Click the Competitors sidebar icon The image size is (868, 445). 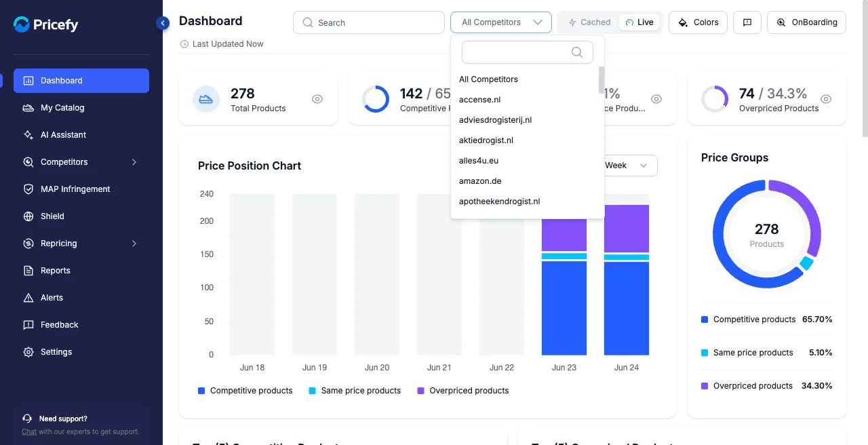click(28, 162)
